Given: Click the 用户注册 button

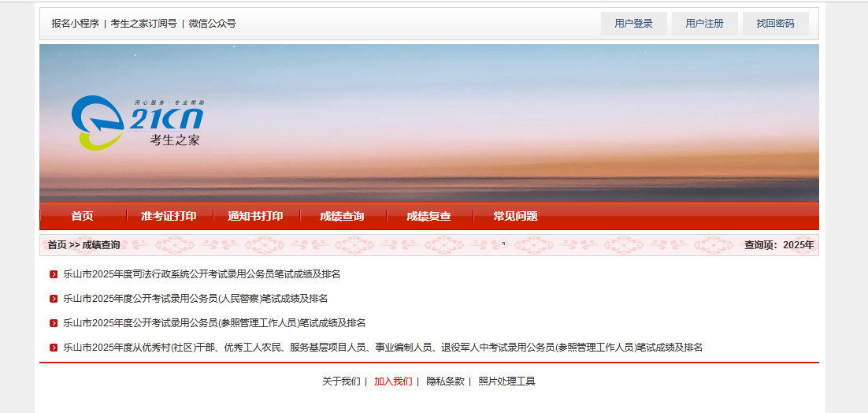Looking at the screenshot, I should (x=705, y=24).
